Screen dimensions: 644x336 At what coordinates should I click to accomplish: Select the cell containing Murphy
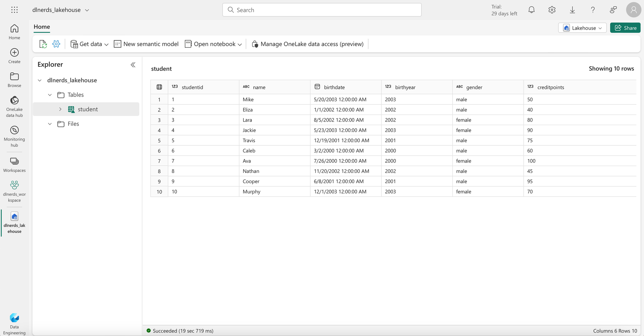pyautogui.click(x=275, y=192)
